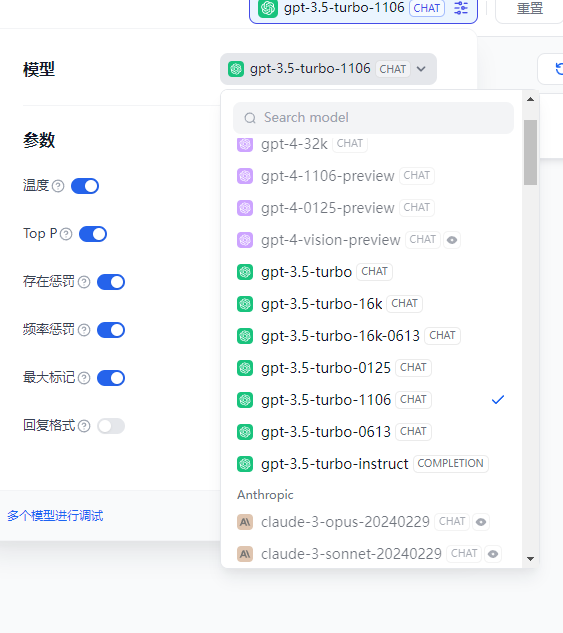Click the help icon next to 最大标记
The height and width of the screenshot is (633, 563).
[84, 378]
